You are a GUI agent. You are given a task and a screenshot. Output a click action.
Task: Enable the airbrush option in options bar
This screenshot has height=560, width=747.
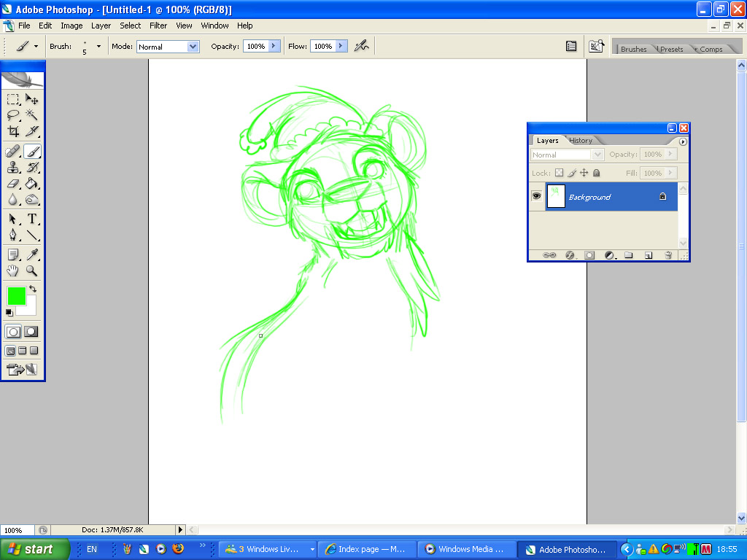(361, 46)
